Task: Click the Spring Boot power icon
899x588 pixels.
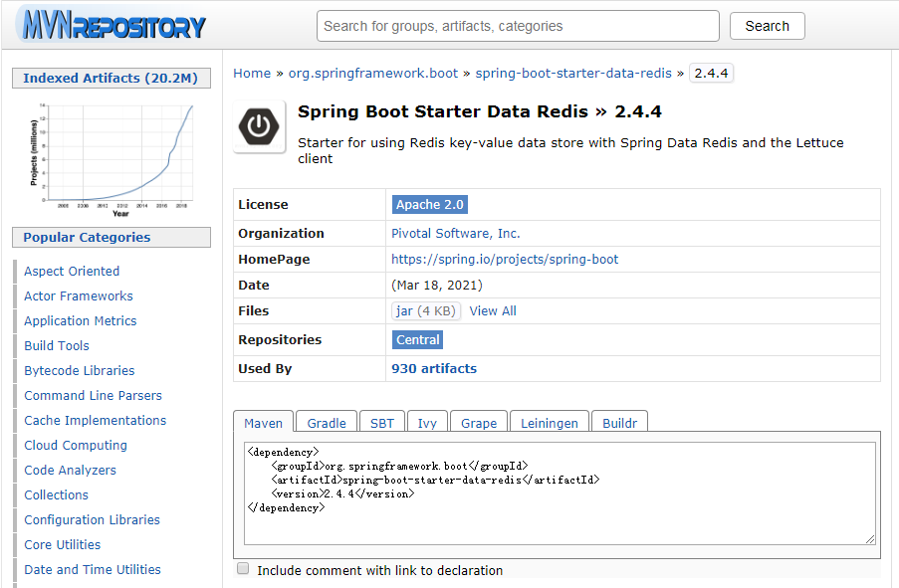Action: [259, 126]
